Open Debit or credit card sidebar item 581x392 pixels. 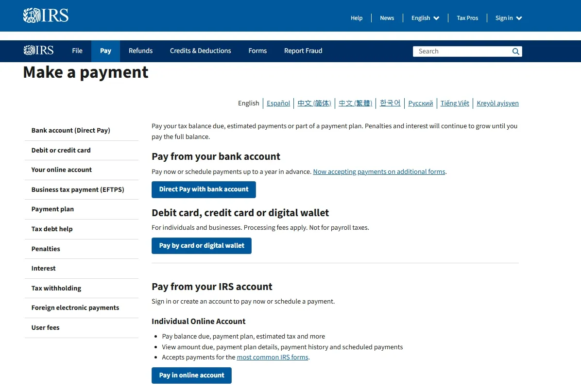82,151
